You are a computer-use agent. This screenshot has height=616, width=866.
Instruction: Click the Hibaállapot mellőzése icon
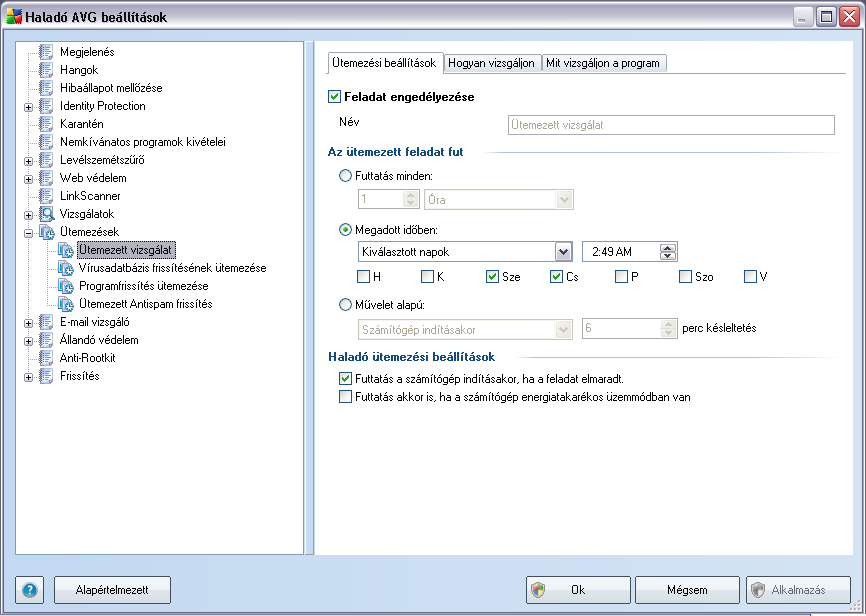point(46,88)
